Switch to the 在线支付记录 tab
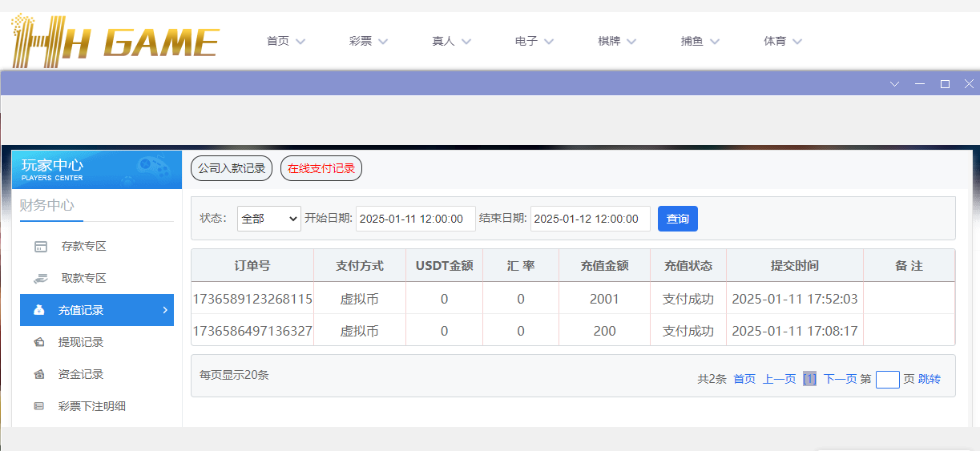The width and height of the screenshot is (980, 451). [321, 169]
